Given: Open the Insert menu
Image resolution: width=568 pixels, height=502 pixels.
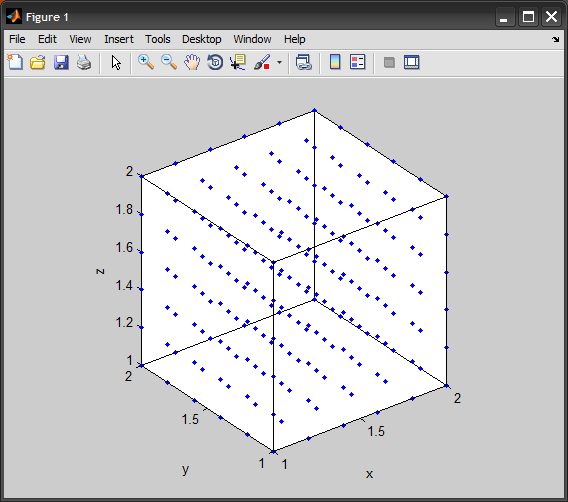Looking at the screenshot, I should (119, 39).
